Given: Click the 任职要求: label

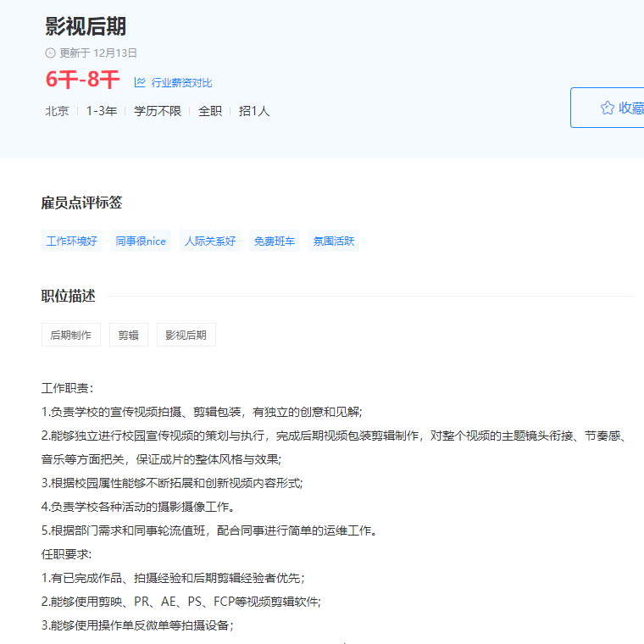Looking at the screenshot, I should (67, 554).
